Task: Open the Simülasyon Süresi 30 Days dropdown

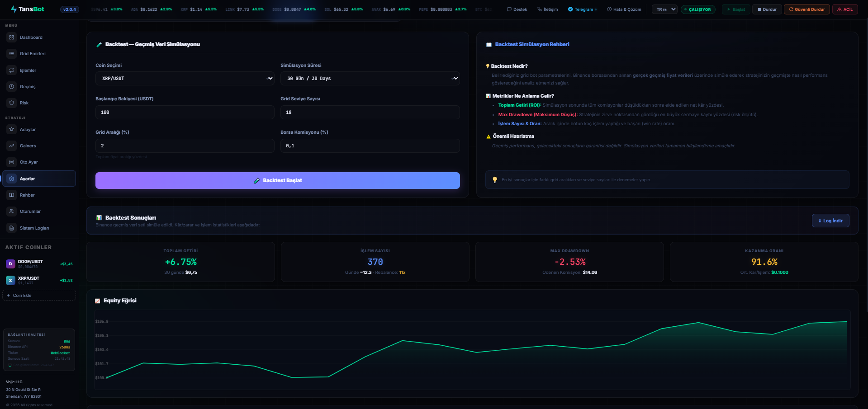Action: (370, 79)
